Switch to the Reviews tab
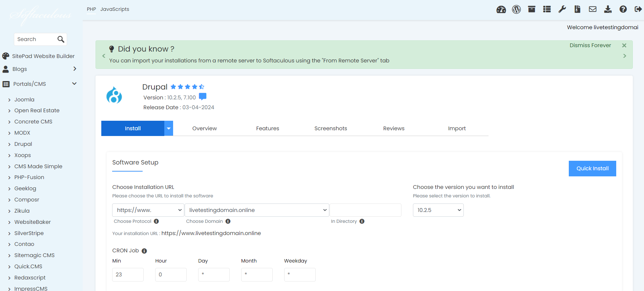644x291 pixels. click(394, 129)
